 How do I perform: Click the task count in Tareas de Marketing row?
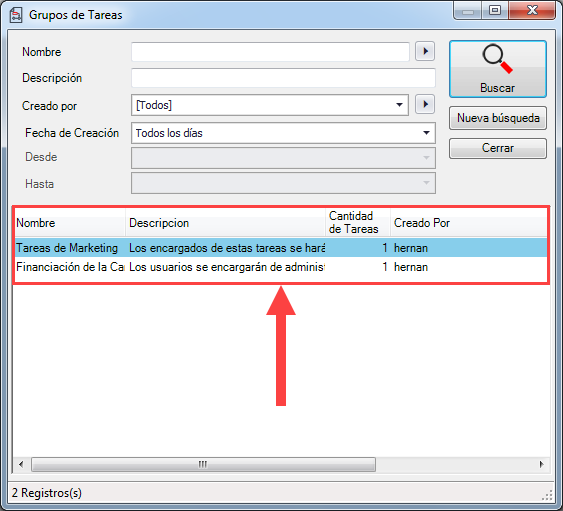(x=385, y=248)
